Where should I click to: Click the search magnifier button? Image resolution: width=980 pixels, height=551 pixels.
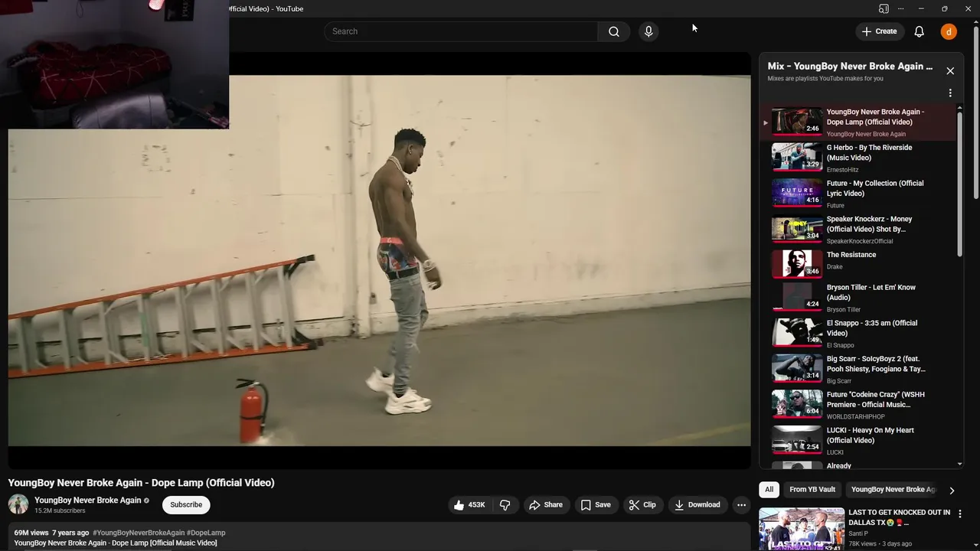click(613, 31)
